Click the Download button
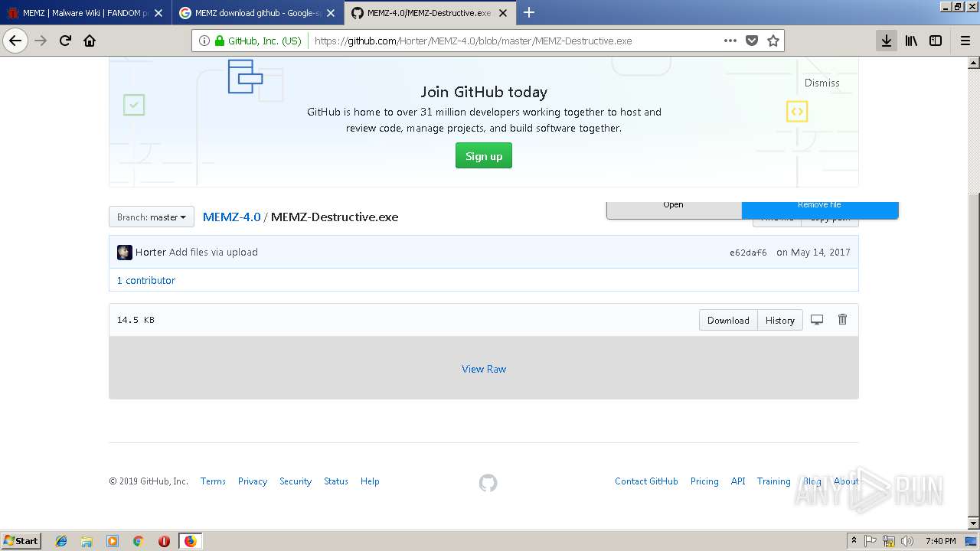 728,320
